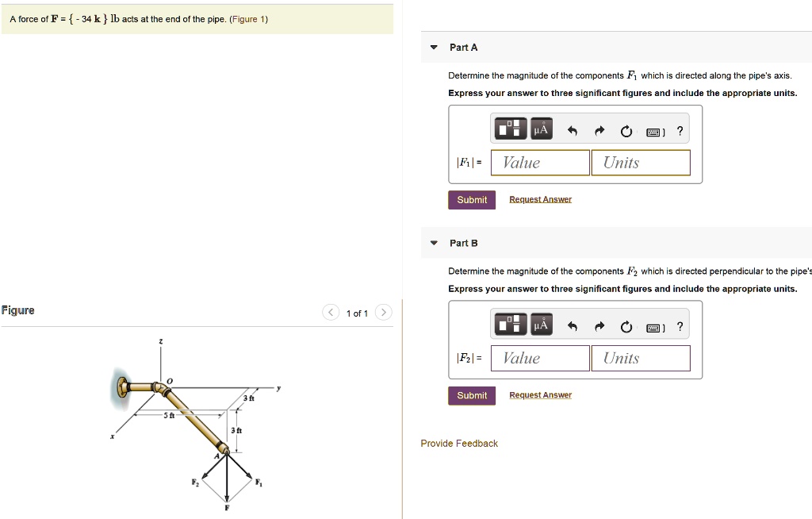
Task: Open the equation template icon in Part B
Action: tap(510, 325)
